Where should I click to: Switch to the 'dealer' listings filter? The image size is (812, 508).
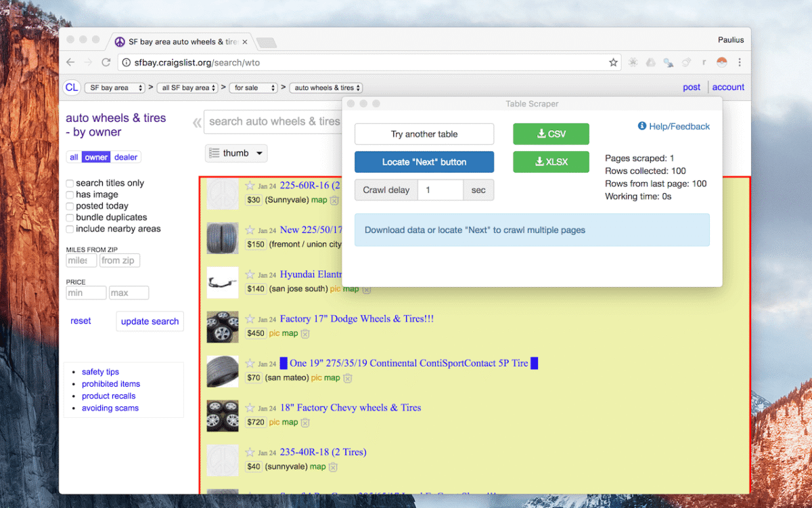(126, 156)
